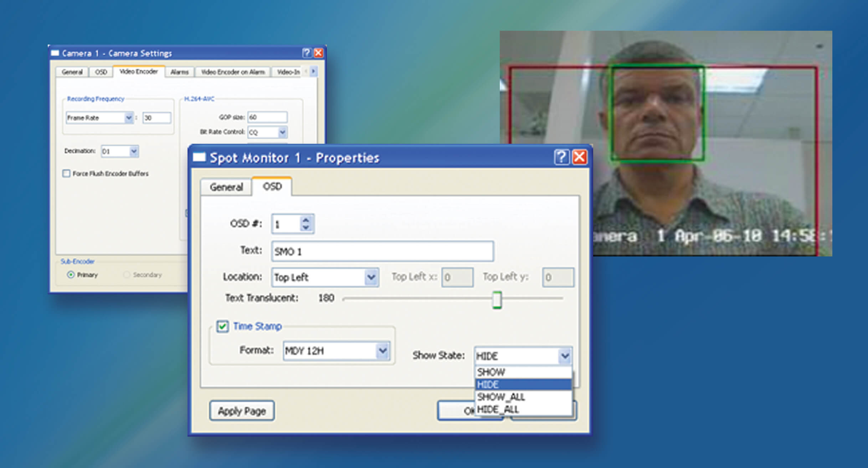Close the Spot Monitor Properties dialog

(x=580, y=157)
